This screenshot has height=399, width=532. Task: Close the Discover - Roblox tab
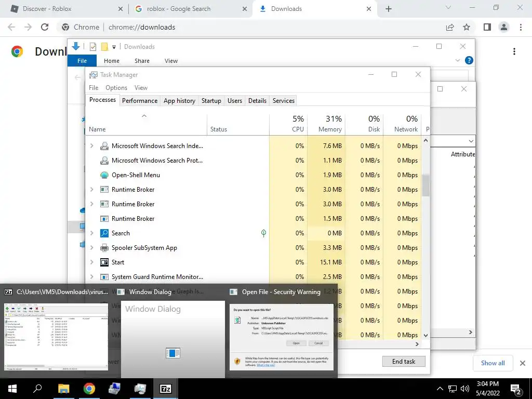121,9
